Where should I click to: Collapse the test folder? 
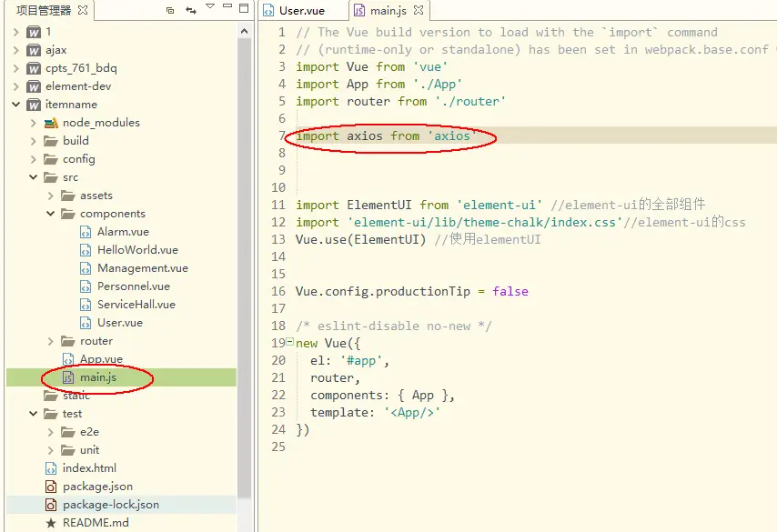(x=33, y=414)
